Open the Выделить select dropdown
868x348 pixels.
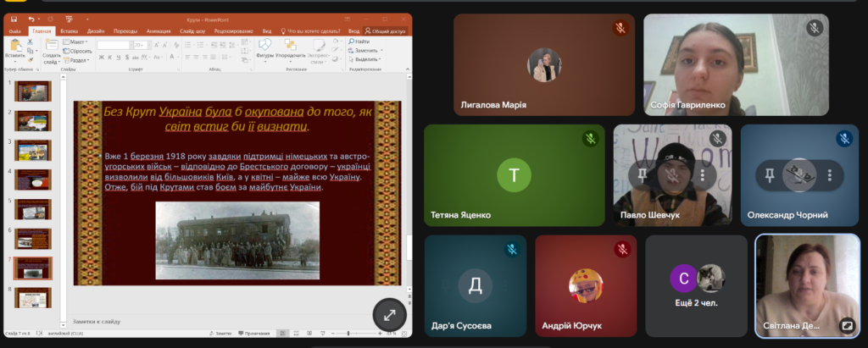coord(365,59)
